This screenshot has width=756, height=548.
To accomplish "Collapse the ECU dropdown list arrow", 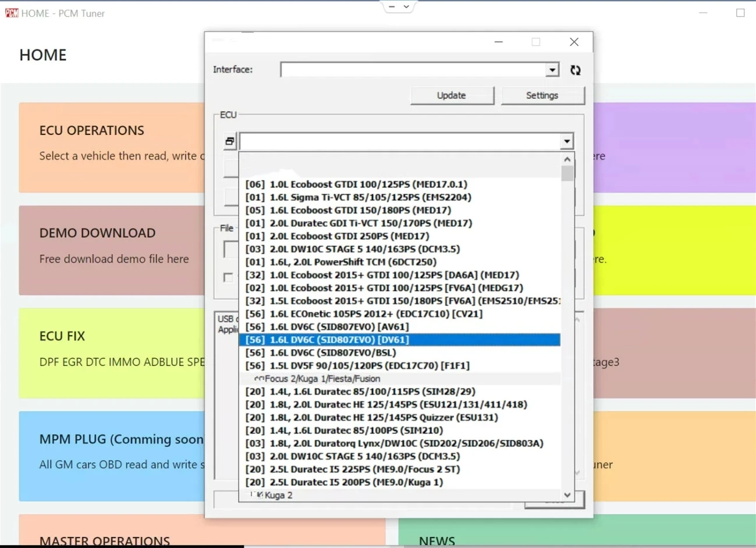I will pos(566,141).
